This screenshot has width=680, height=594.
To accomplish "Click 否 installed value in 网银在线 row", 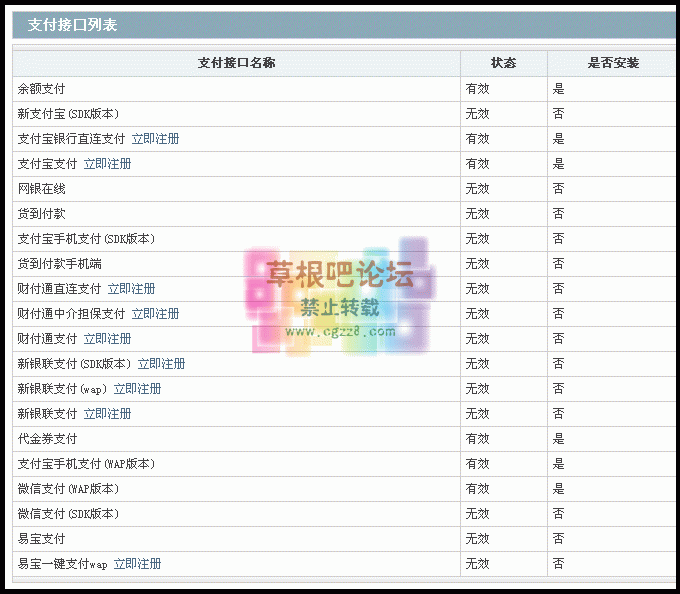I will tap(558, 189).
